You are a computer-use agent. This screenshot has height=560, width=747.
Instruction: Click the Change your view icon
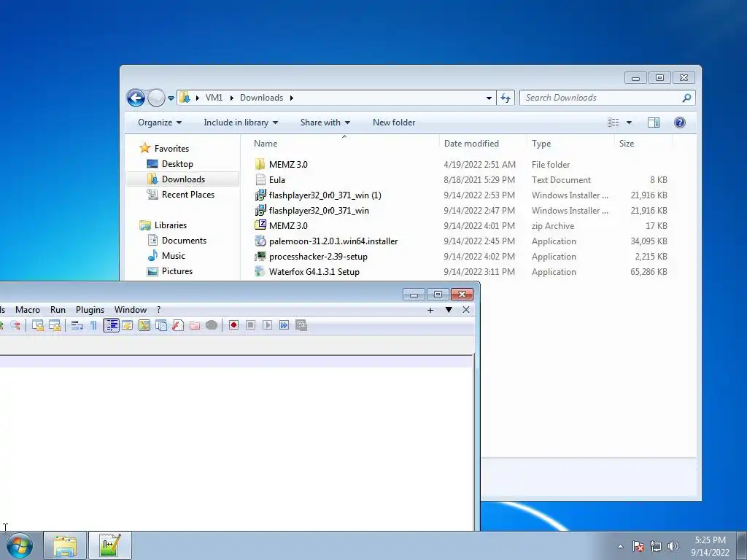point(613,122)
